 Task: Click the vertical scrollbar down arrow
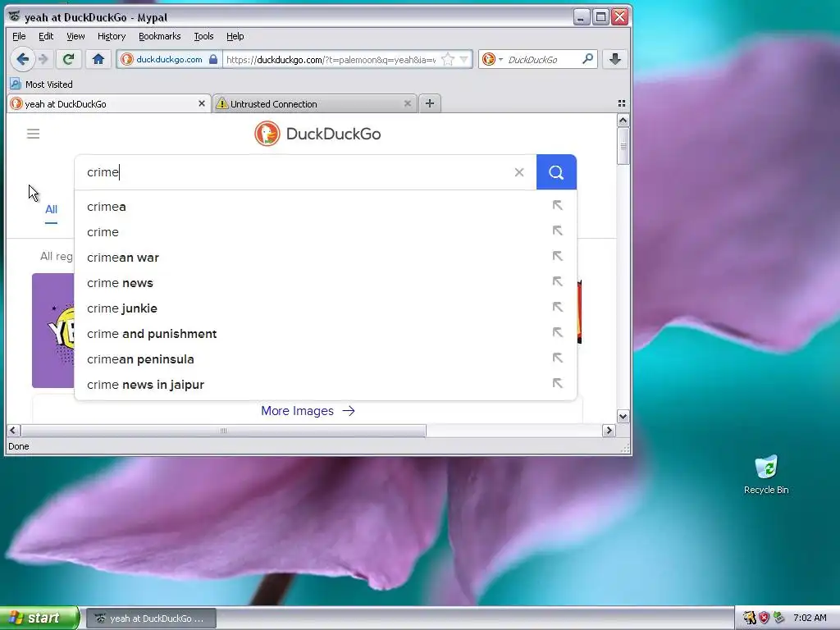pos(623,416)
